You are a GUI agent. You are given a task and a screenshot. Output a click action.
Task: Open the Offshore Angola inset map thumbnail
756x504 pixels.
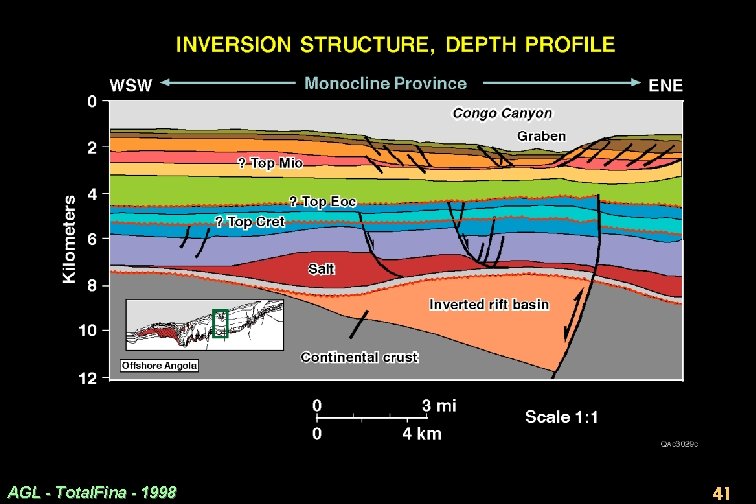click(x=204, y=325)
